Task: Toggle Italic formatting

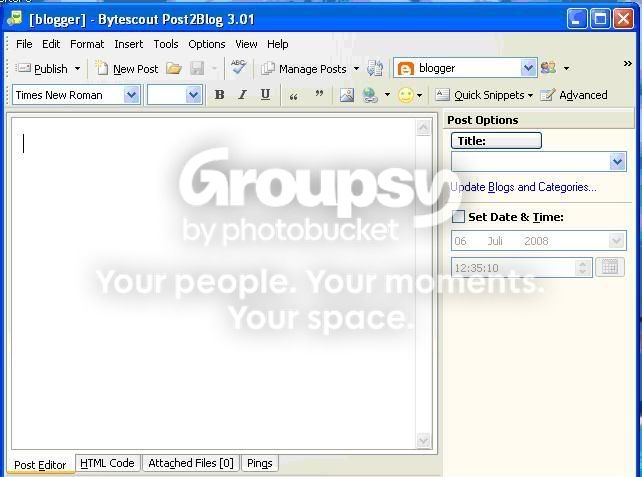Action: pyautogui.click(x=242, y=95)
